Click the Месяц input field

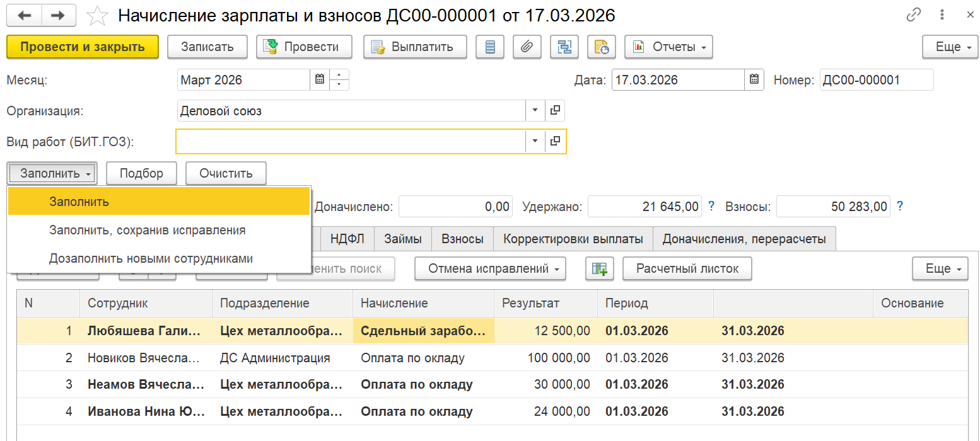tap(244, 80)
